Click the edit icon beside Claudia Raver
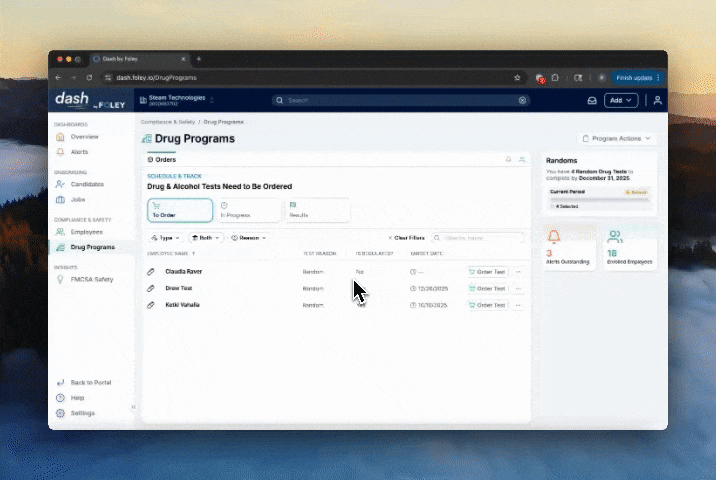 tap(151, 272)
